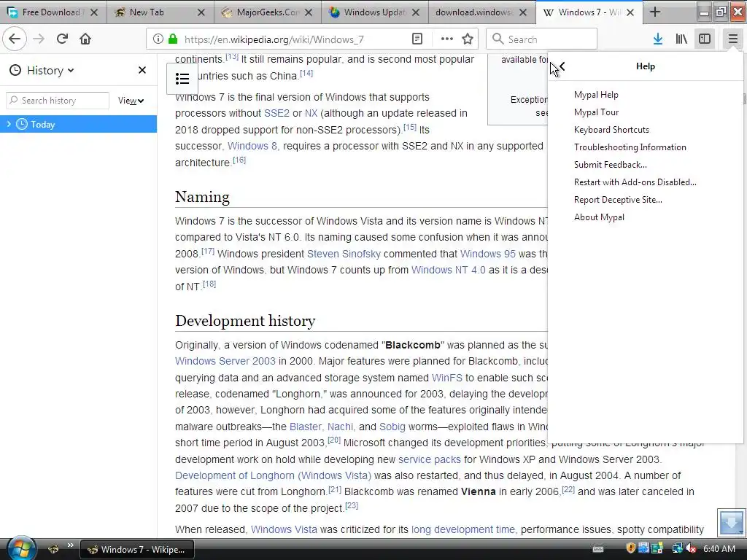Switch to the MajorGeeks.Com tab
747x560 pixels.
pyautogui.click(x=268, y=12)
